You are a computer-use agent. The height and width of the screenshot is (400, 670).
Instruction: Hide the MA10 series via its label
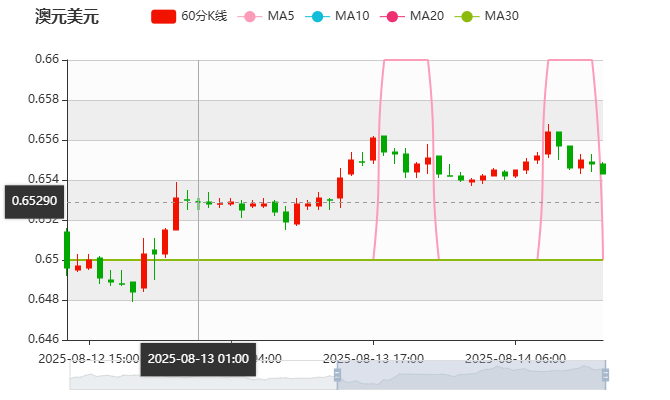click(x=351, y=17)
